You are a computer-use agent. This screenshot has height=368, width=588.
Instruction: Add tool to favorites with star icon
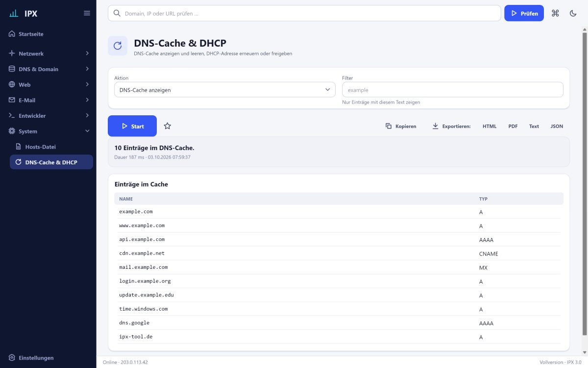pyautogui.click(x=167, y=126)
